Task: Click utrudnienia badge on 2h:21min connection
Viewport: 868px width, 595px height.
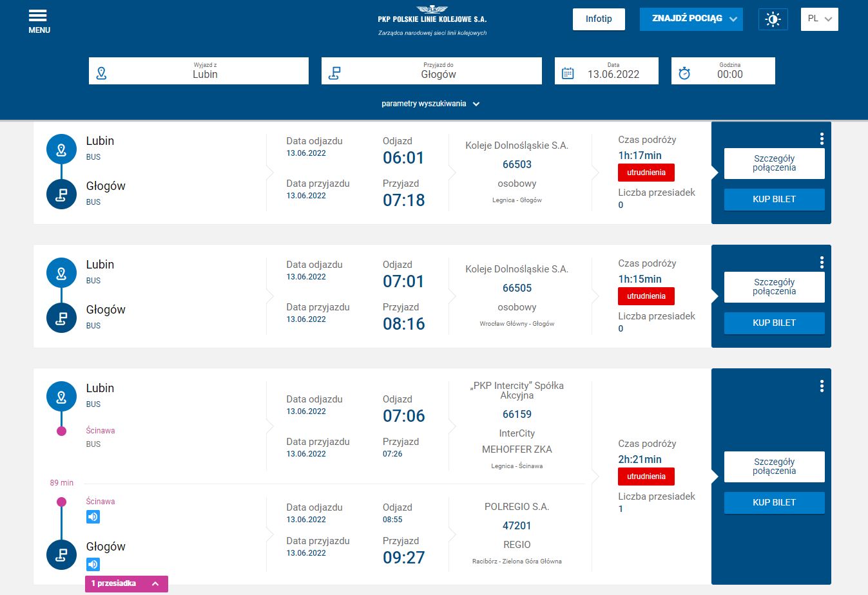Action: tap(646, 477)
